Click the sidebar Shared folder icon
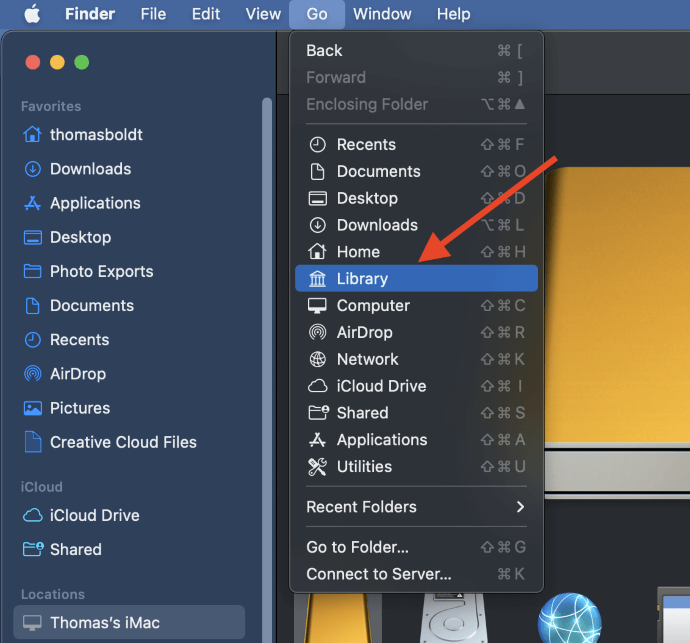Screen dimensions: 690x643 pos(33,549)
